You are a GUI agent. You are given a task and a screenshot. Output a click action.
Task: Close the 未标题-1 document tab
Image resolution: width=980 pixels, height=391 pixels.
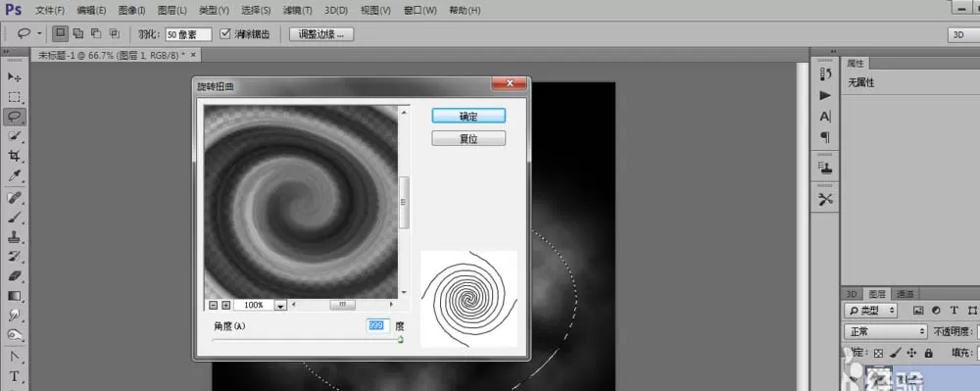(193, 55)
